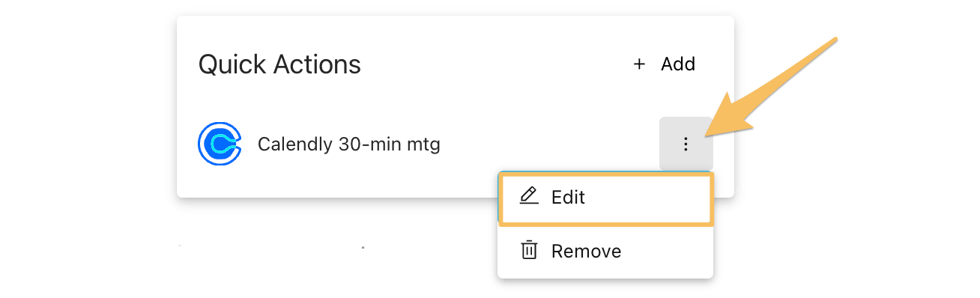Toggle the kebab menu for Calendly row
The width and height of the screenshot is (980, 298).
pyautogui.click(x=686, y=144)
